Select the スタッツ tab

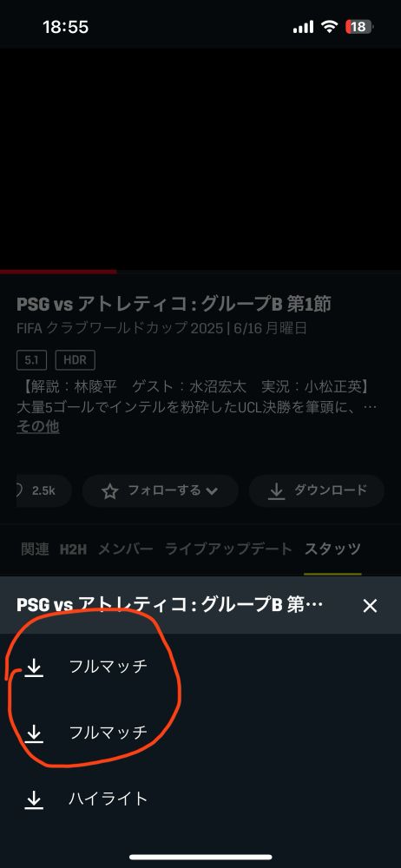click(332, 549)
